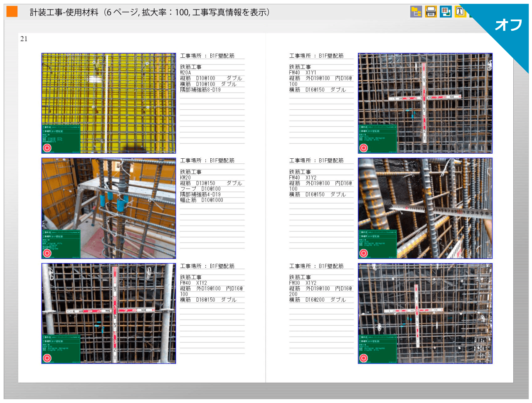Click the '隅部補強筋4-D19' line
This screenshot has height=403, width=532.
coord(200,194)
